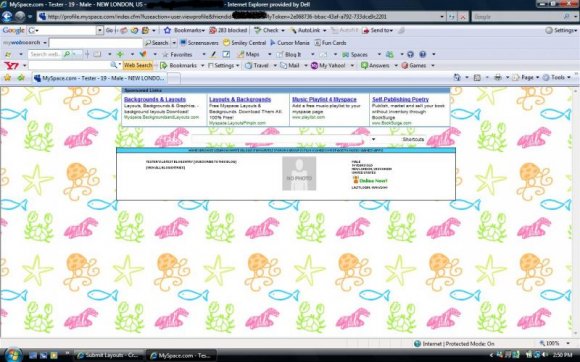Viewport: 580px width, 362px height.
Task: Open the Windows Start orb
Action: point(12,355)
